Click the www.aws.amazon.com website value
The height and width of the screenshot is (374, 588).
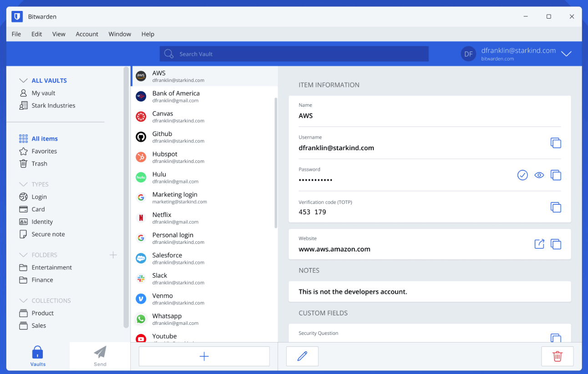(335, 249)
